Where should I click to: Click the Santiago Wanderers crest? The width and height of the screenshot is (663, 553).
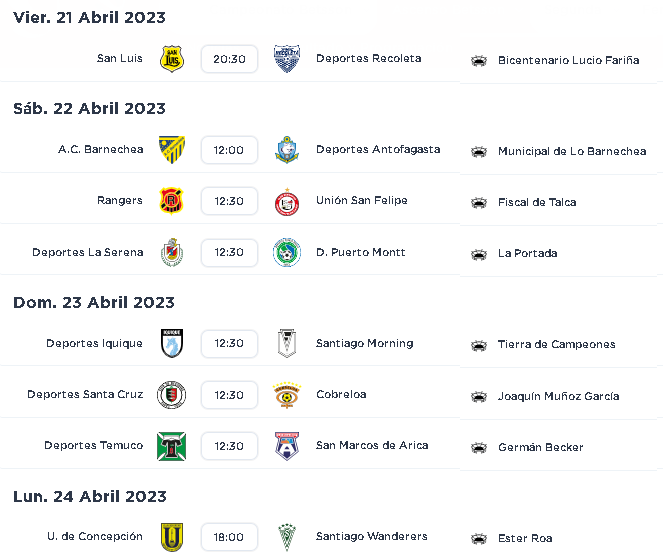click(x=287, y=537)
